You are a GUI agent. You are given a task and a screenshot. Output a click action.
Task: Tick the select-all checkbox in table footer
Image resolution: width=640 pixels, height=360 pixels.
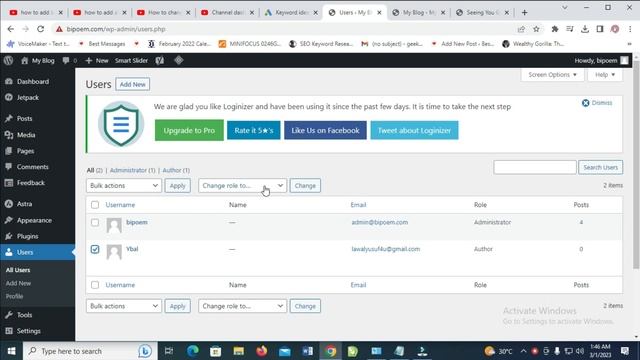click(x=95, y=285)
